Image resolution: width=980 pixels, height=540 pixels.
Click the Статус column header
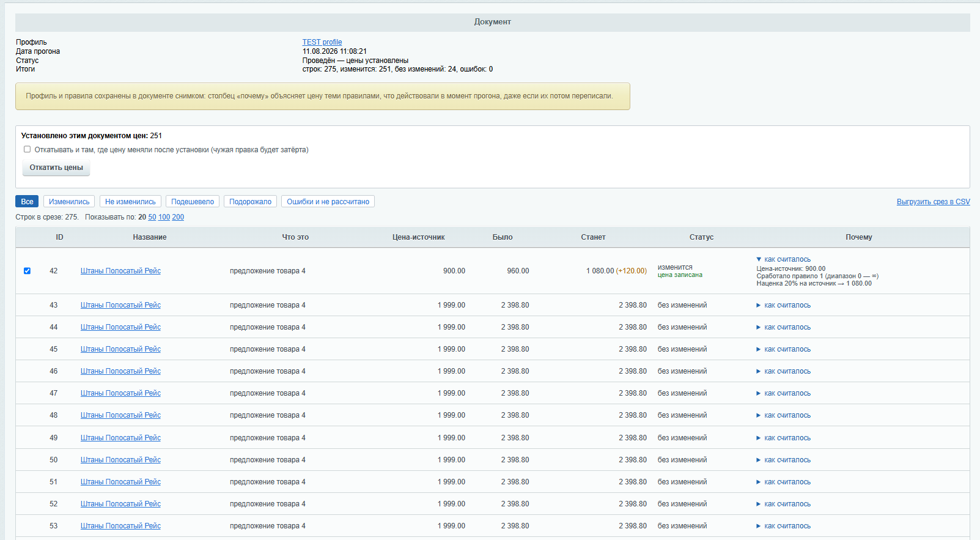[701, 237]
